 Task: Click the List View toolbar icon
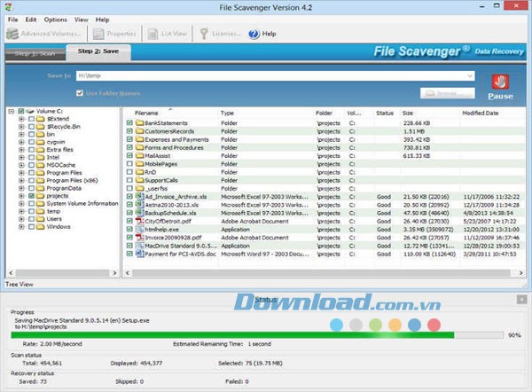pyautogui.click(x=151, y=34)
